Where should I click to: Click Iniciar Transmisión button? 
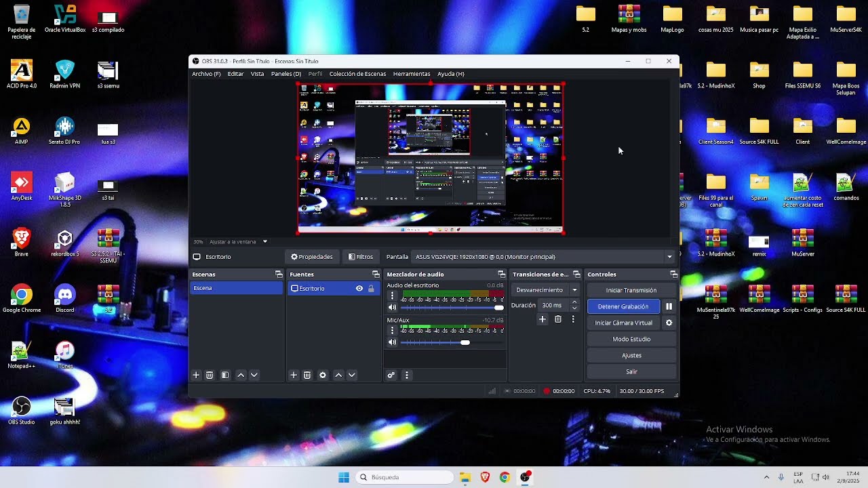[631, 290]
